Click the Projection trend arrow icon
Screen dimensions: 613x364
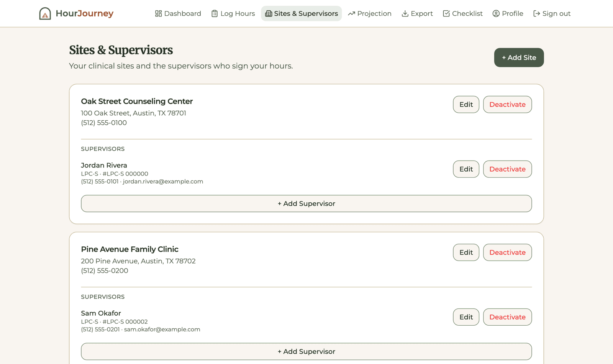point(351,13)
